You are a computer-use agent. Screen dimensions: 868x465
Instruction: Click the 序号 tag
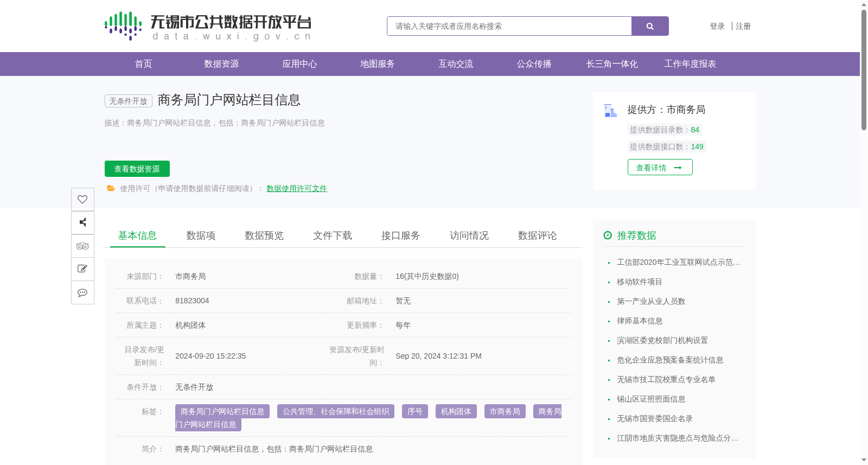[x=415, y=411]
